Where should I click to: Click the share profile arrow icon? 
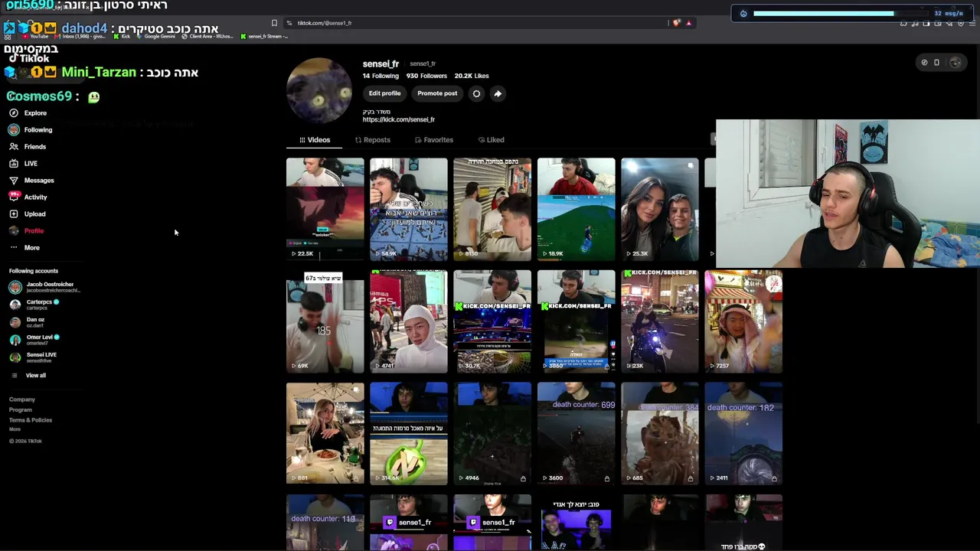click(x=498, y=93)
